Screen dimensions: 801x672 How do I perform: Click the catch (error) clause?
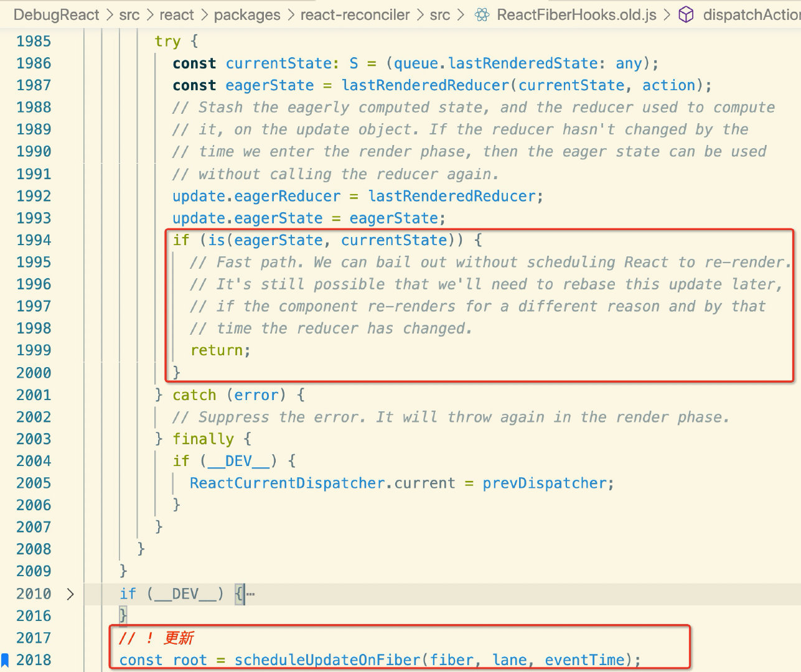coord(229,394)
